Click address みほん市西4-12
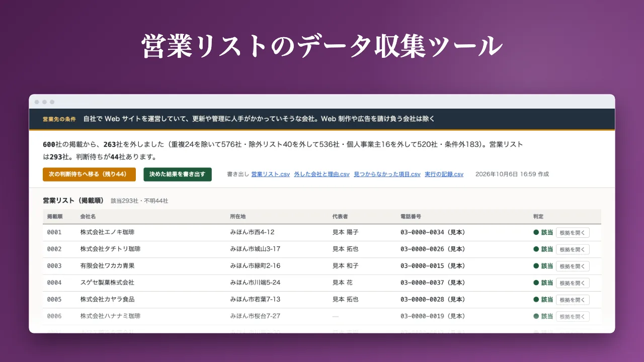The image size is (644, 362). (252, 232)
